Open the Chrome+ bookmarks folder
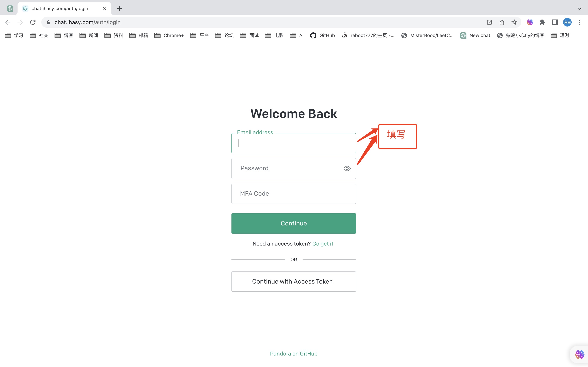The image size is (588, 367). (169, 35)
